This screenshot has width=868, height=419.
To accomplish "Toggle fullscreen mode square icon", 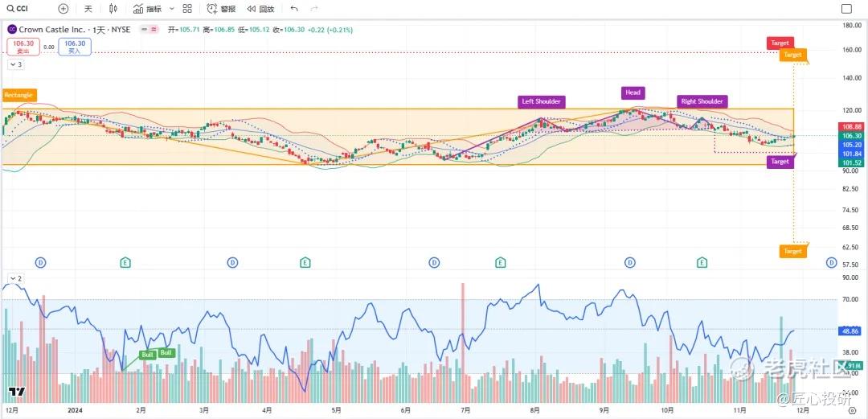I will (x=846, y=8).
